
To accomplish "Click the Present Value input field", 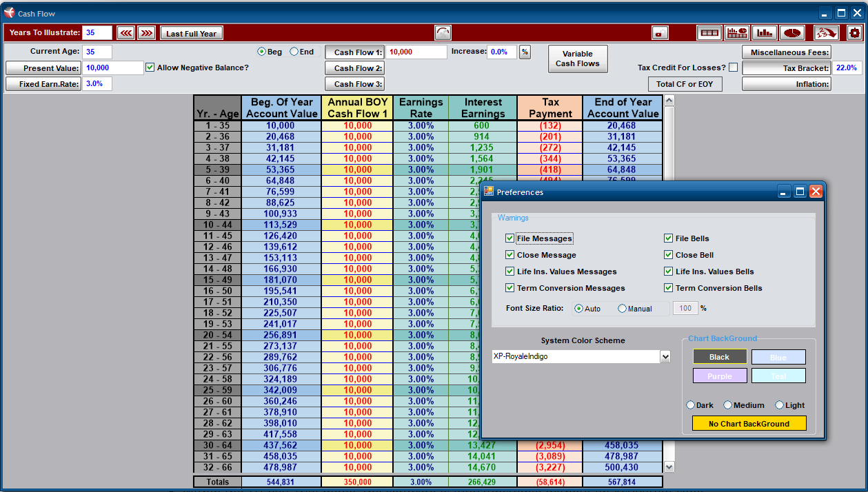I will [x=113, y=68].
